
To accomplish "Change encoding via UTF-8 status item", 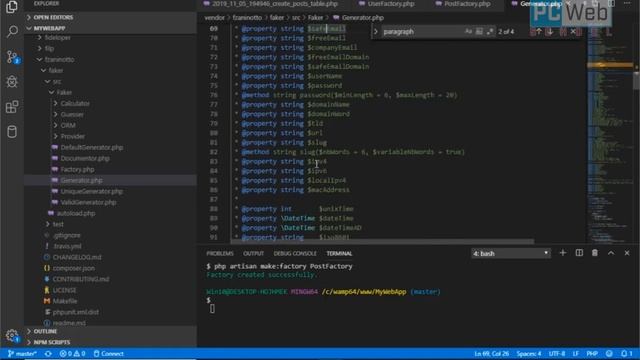I will tap(557, 353).
